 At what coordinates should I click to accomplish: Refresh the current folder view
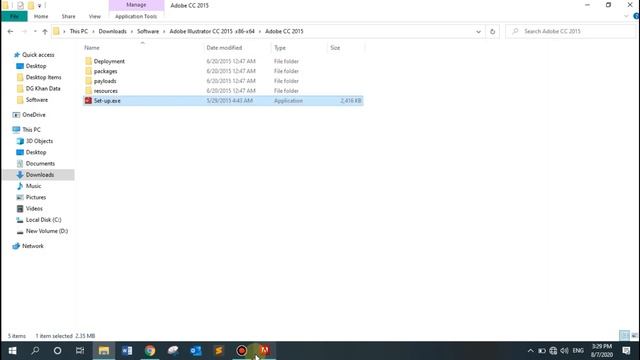(492, 31)
